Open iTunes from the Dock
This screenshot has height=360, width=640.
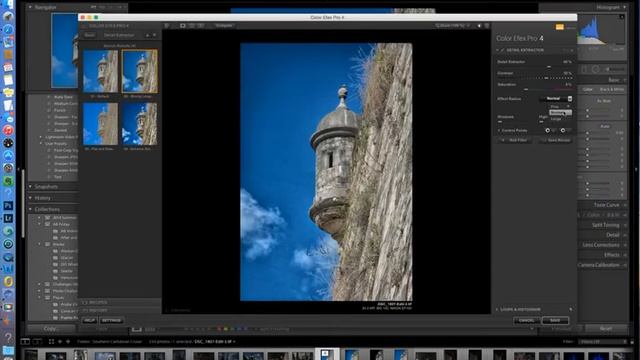8,130
